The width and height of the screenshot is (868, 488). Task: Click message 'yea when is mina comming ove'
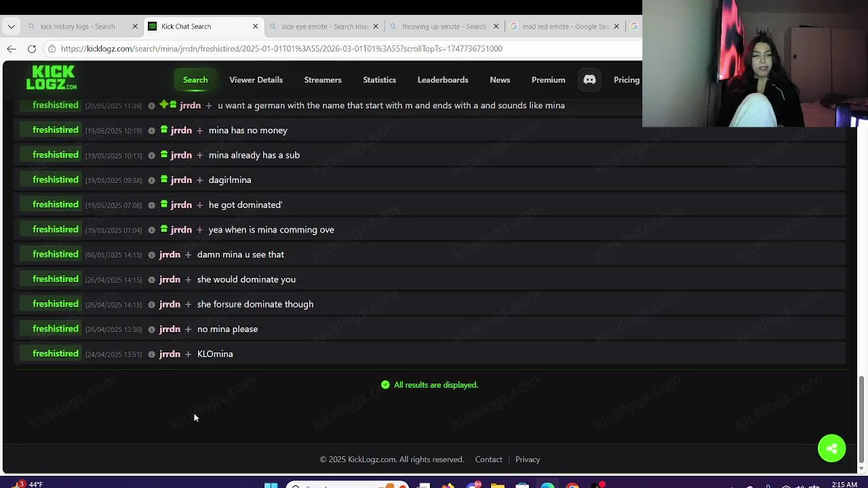pos(271,230)
